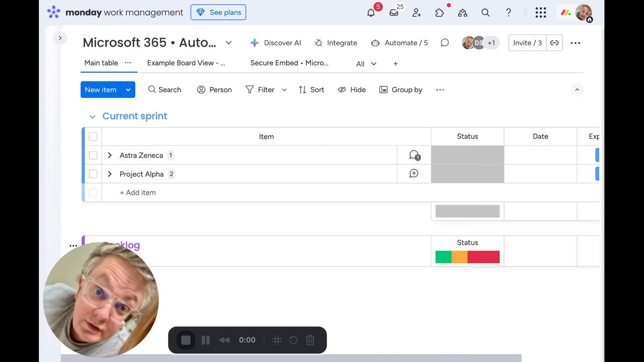Image resolution: width=644 pixels, height=362 pixels.
Task: Open the products switcher grid icon
Action: pyautogui.click(x=541, y=13)
